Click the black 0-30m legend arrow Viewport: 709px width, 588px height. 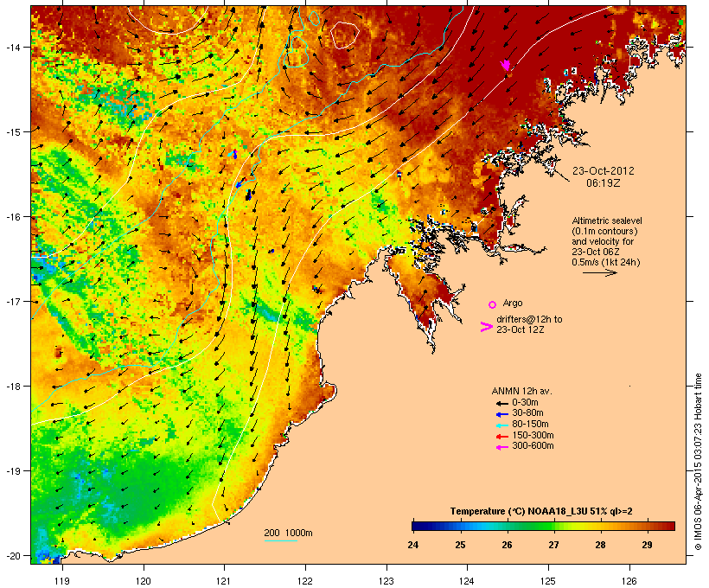tap(501, 403)
